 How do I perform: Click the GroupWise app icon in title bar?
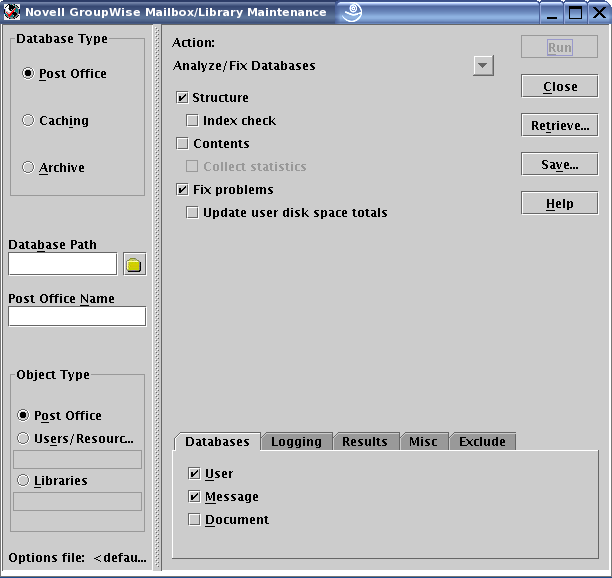click(12, 12)
